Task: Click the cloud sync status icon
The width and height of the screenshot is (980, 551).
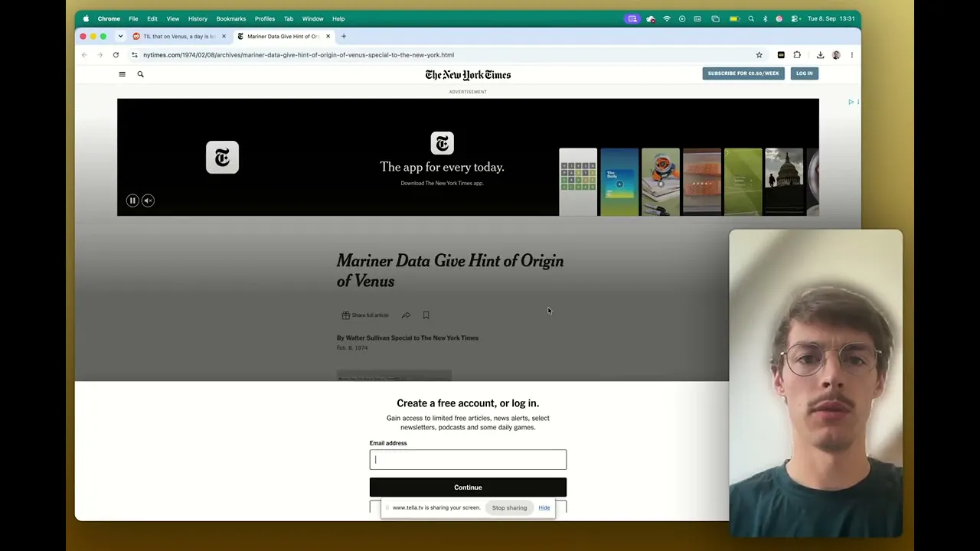Action: [650, 18]
